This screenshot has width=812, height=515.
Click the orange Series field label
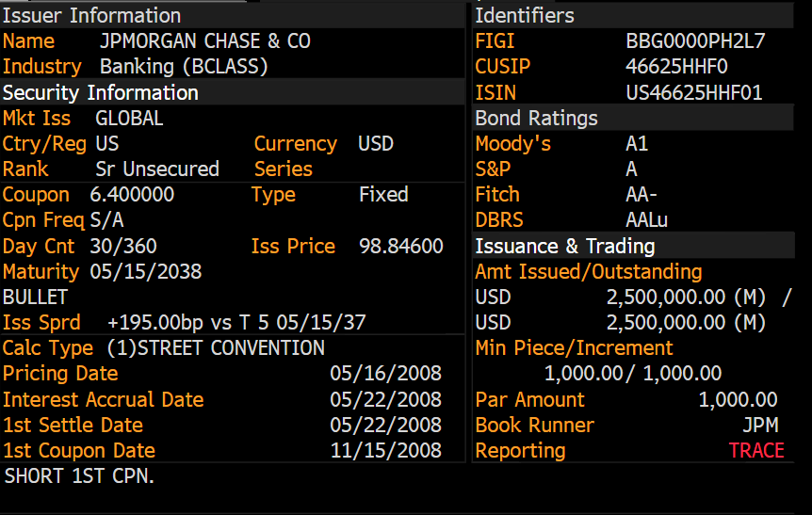coord(284,169)
